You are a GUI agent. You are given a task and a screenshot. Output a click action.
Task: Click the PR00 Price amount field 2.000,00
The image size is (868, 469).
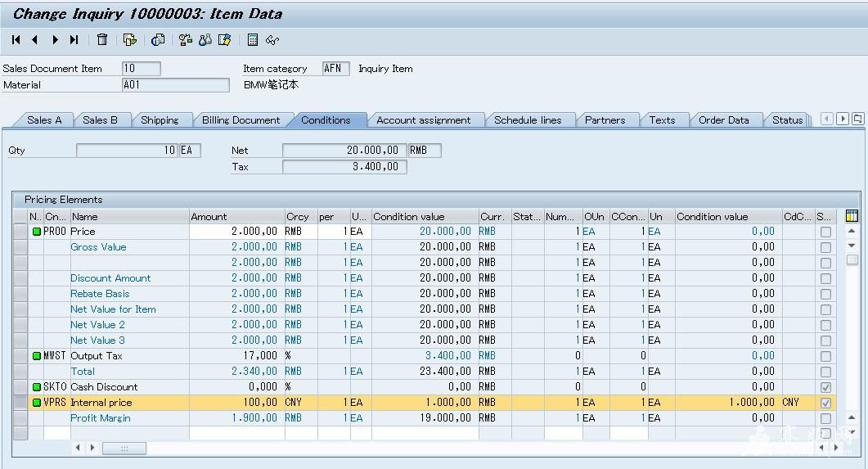[236, 232]
